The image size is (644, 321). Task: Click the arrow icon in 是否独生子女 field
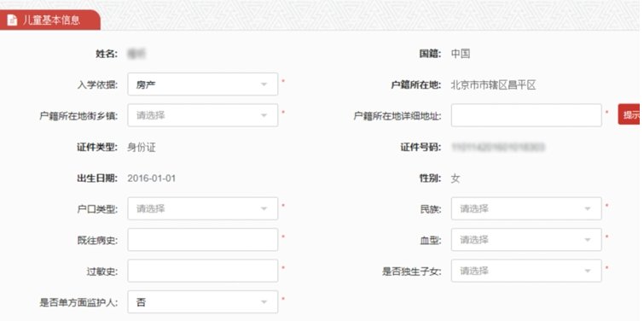pyautogui.click(x=588, y=271)
